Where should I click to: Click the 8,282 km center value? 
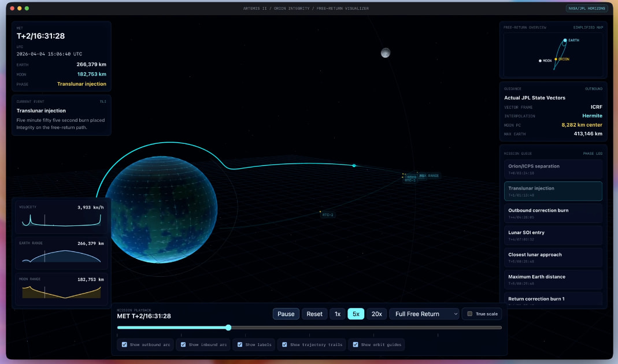pos(582,125)
